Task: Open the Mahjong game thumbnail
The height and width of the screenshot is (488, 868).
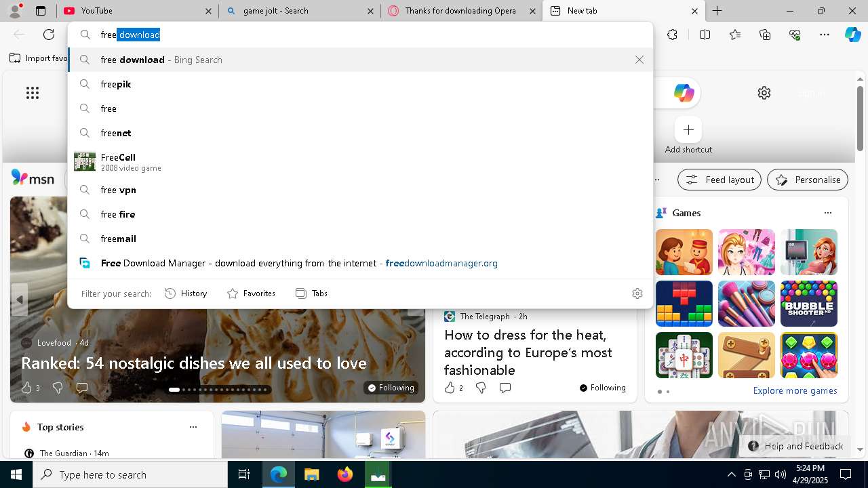Action: (x=684, y=355)
